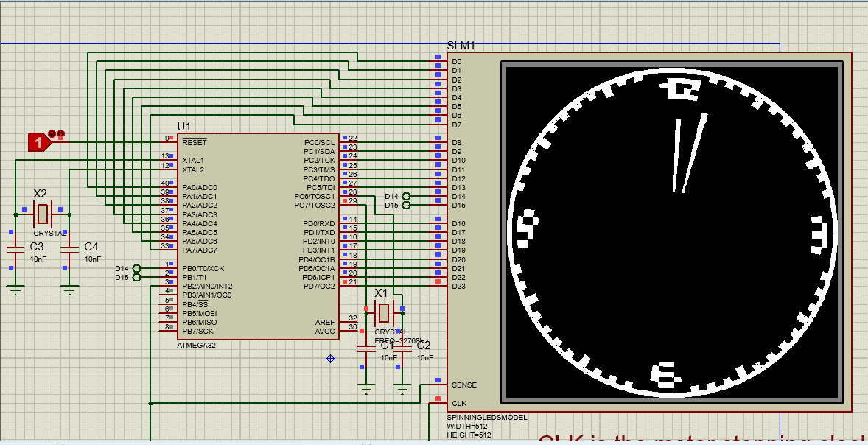Click the ground symbol below C1
The width and height of the screenshot is (868, 445).
tap(366, 388)
